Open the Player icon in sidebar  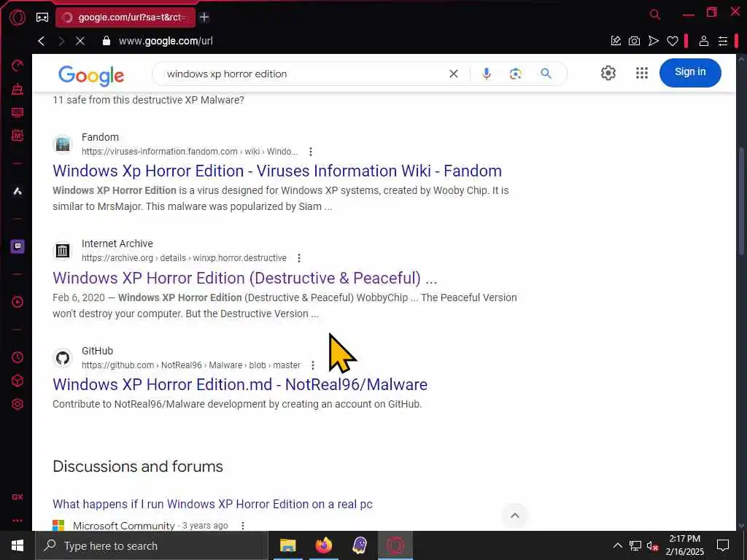pyautogui.click(x=18, y=302)
